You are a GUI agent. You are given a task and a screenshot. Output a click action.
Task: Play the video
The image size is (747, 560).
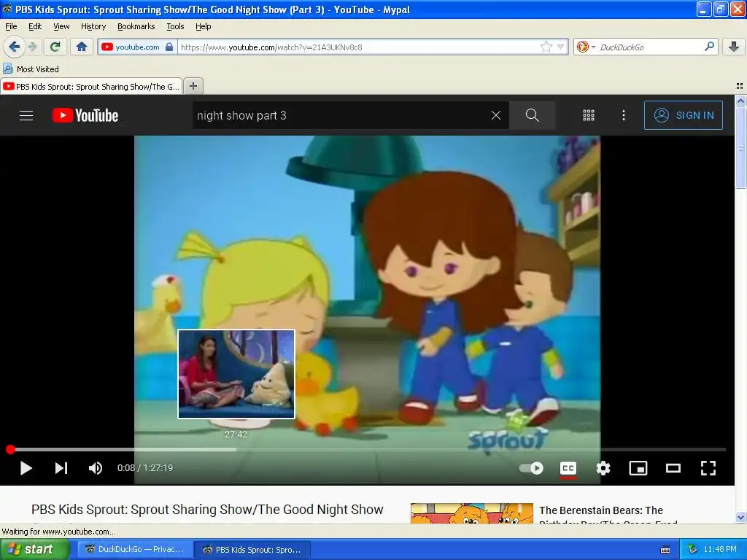pyautogui.click(x=26, y=468)
